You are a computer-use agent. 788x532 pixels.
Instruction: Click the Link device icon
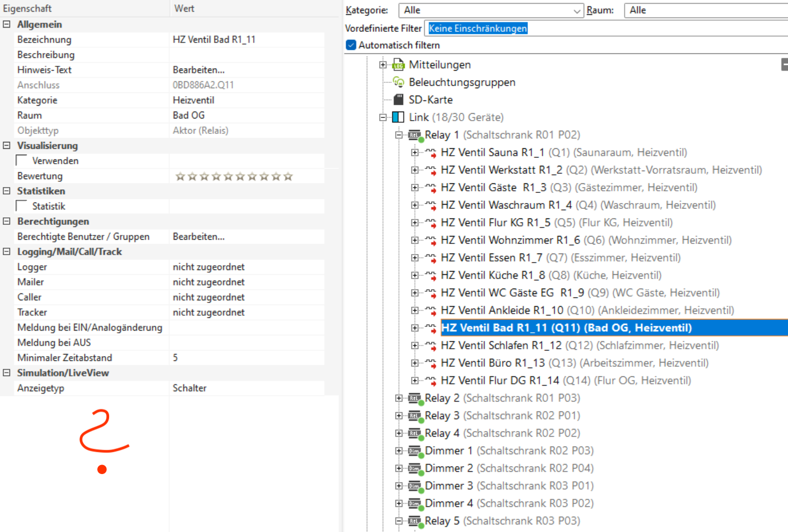[x=398, y=117]
